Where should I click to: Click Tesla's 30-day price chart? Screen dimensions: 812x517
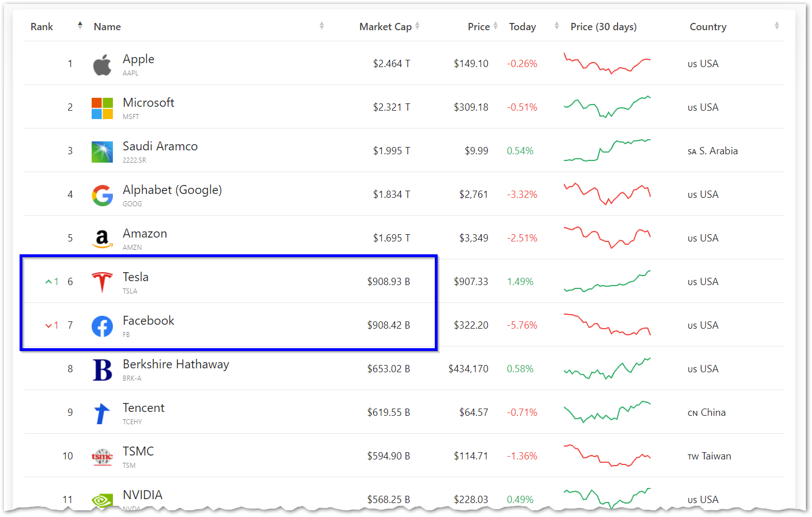[x=607, y=281]
